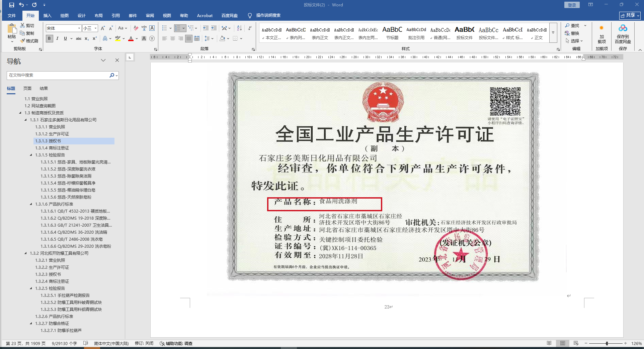Screen dimensions: 644x349
Task: Click the Copy (复制) button
Action: pos(27,33)
